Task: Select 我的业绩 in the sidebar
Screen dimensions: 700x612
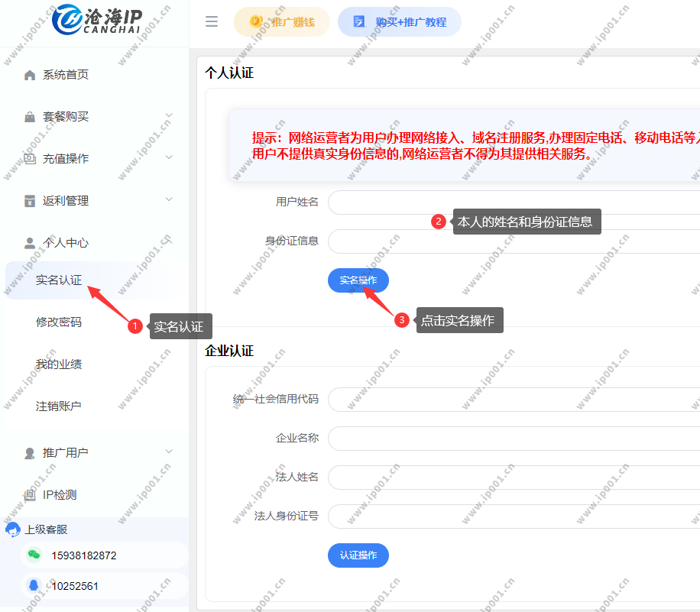Action: 59,364
